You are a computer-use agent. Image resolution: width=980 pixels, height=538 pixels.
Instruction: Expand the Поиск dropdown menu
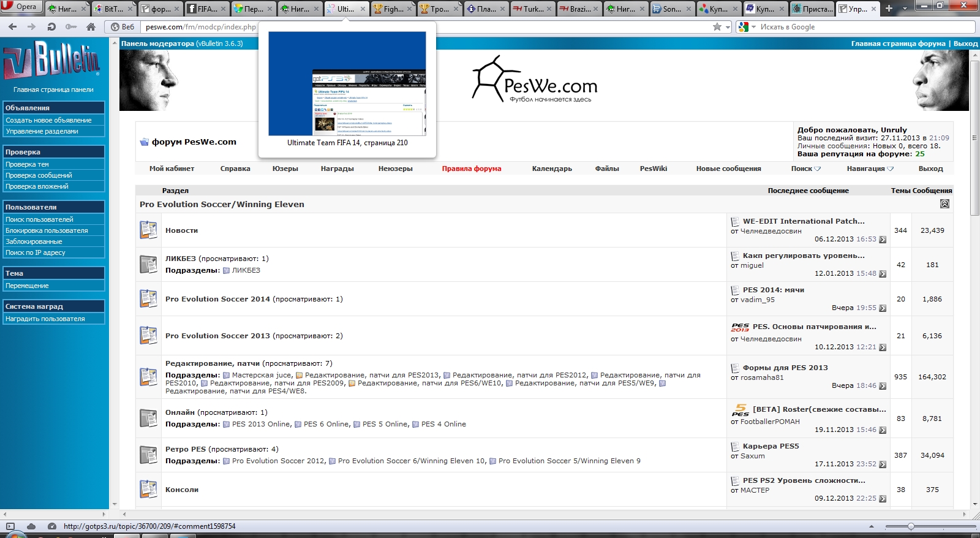point(805,169)
